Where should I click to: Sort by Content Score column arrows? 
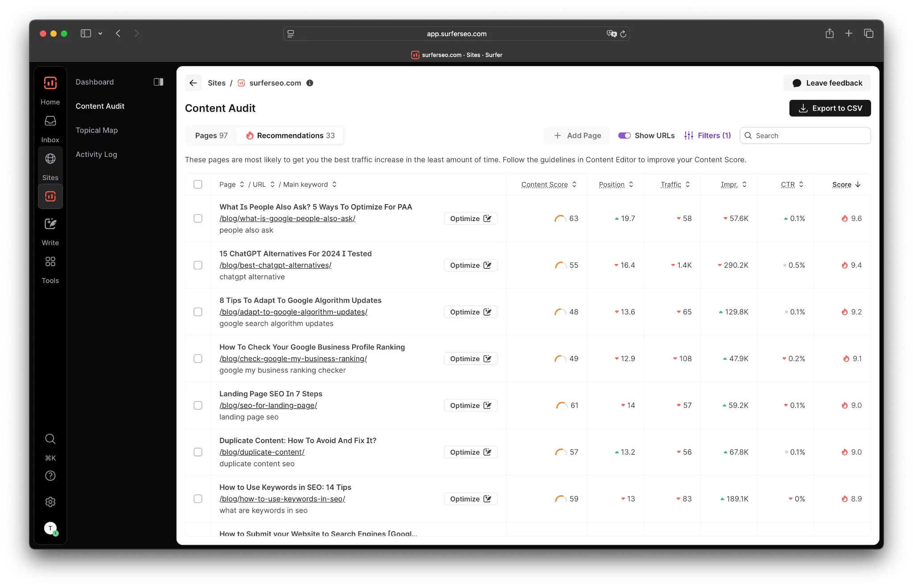tap(574, 185)
